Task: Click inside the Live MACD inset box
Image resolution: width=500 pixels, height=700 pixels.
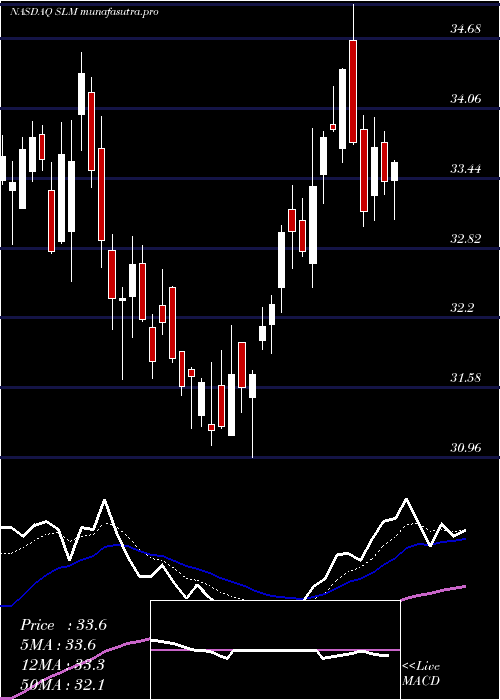Action: pos(275,650)
